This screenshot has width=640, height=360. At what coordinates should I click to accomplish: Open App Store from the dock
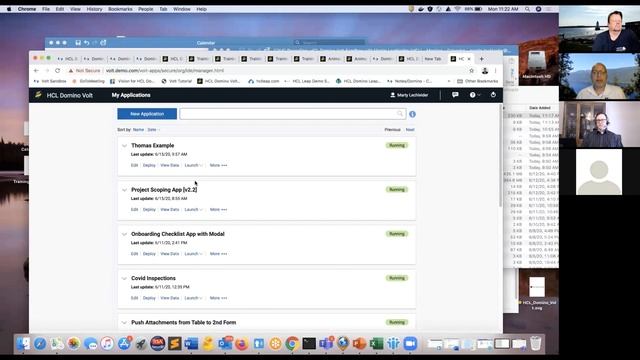(124, 343)
